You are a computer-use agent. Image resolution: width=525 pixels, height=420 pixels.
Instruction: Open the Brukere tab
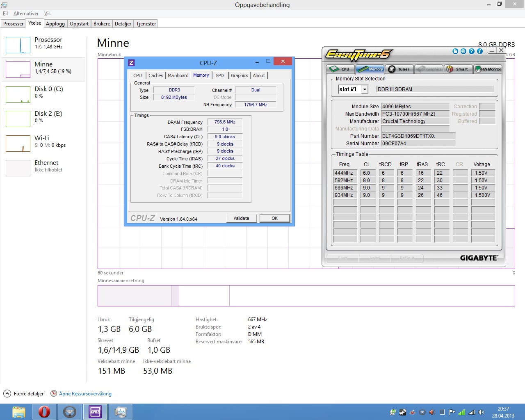click(x=102, y=24)
